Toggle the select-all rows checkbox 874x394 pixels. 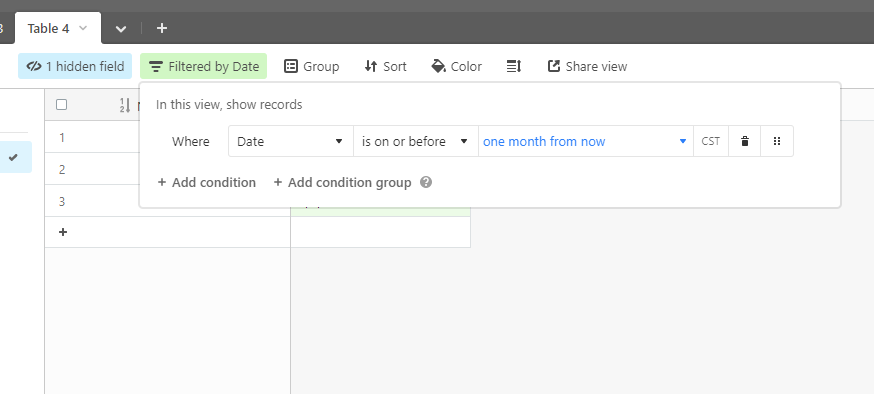tap(62, 104)
